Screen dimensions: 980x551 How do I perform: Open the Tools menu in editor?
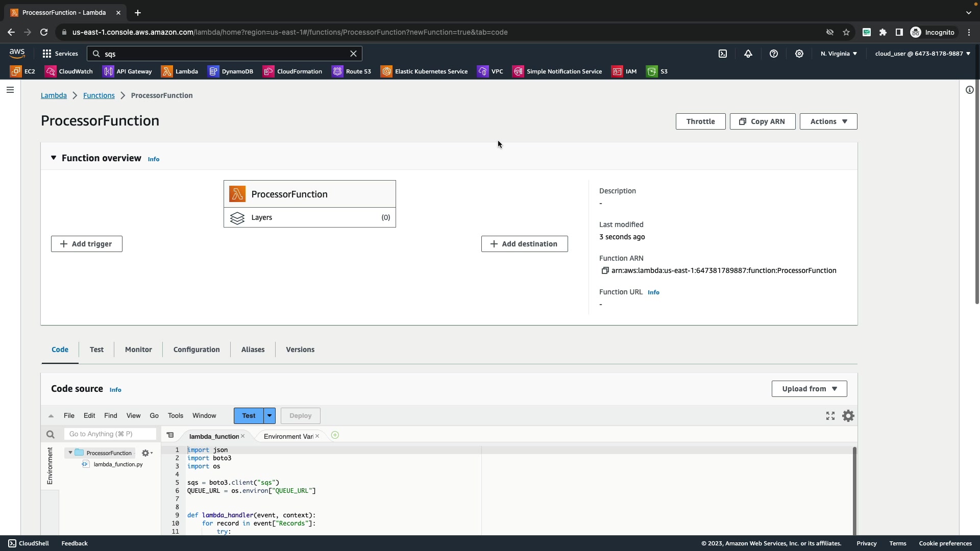point(175,416)
